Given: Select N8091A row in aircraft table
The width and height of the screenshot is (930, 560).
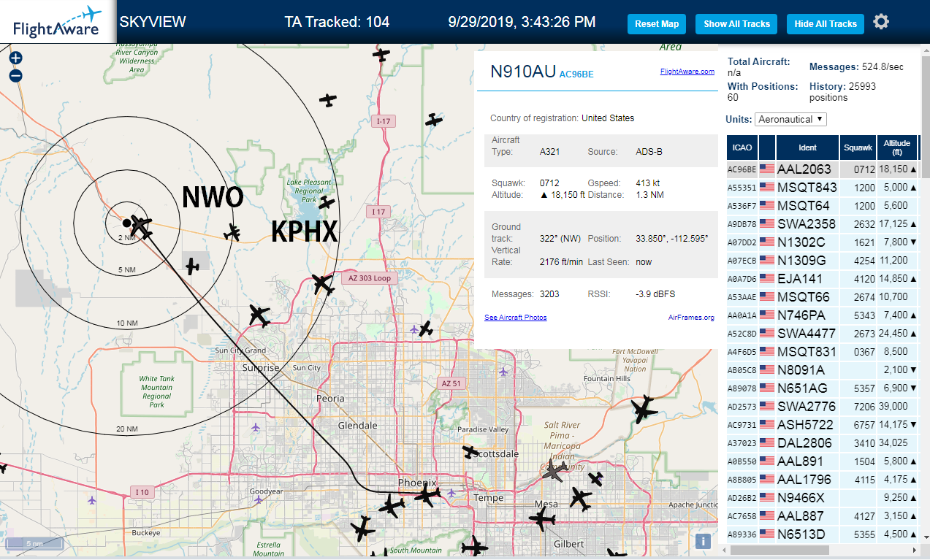Looking at the screenshot, I should [822, 369].
